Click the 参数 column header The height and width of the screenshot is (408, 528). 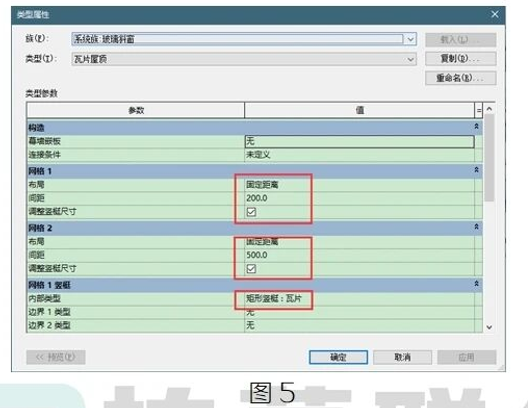coord(136,110)
